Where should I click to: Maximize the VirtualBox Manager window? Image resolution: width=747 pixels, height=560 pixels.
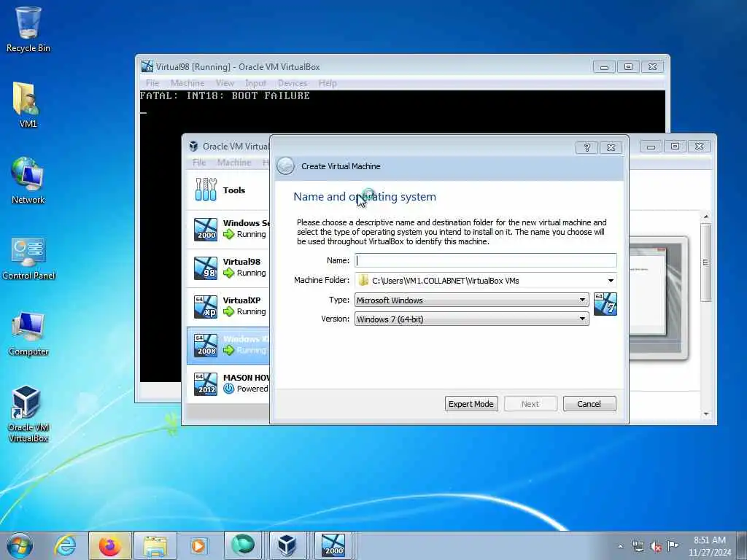click(675, 147)
